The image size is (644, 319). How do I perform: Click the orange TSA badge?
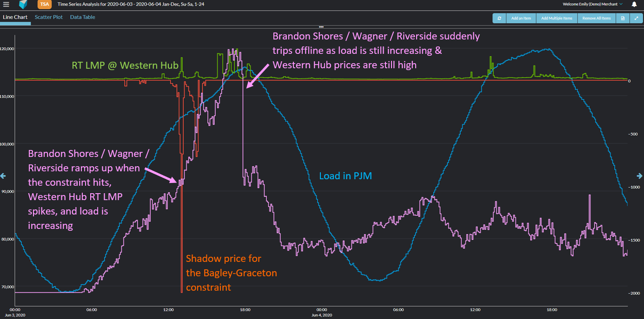44,5
